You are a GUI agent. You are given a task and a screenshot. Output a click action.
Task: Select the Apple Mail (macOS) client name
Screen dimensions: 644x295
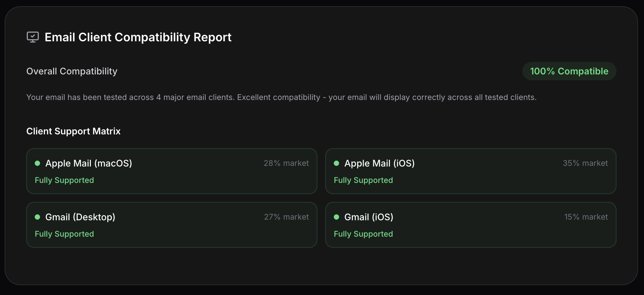tap(89, 163)
